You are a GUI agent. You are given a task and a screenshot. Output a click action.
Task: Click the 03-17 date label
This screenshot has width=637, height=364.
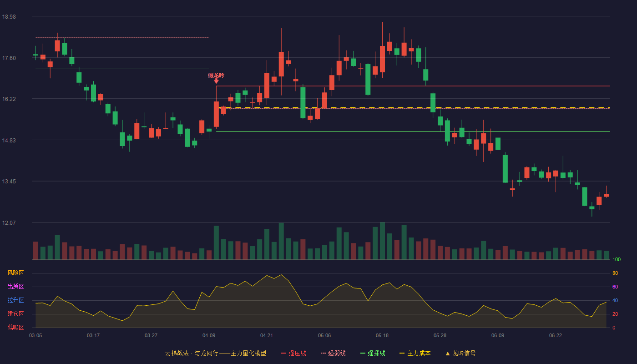93,335
